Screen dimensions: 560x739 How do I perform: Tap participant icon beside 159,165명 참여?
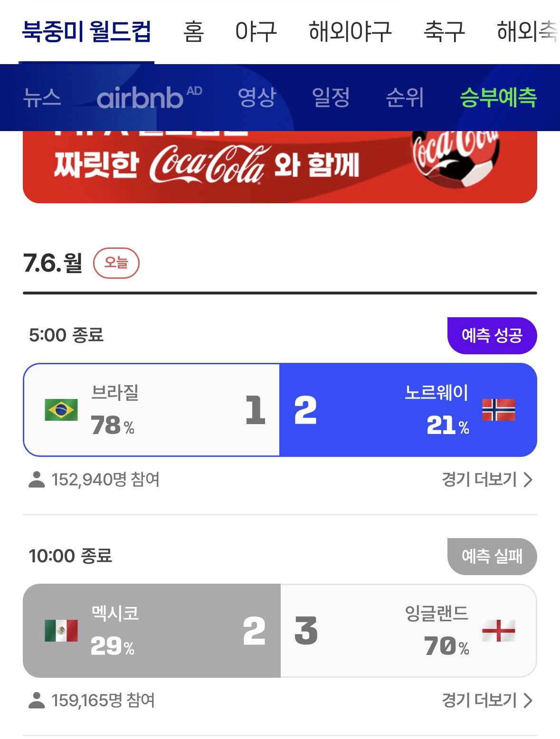[x=37, y=700]
